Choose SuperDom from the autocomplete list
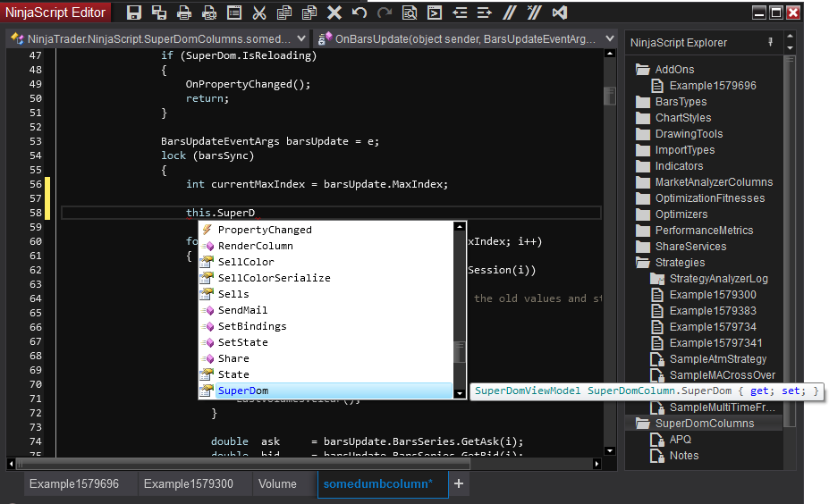 243,391
